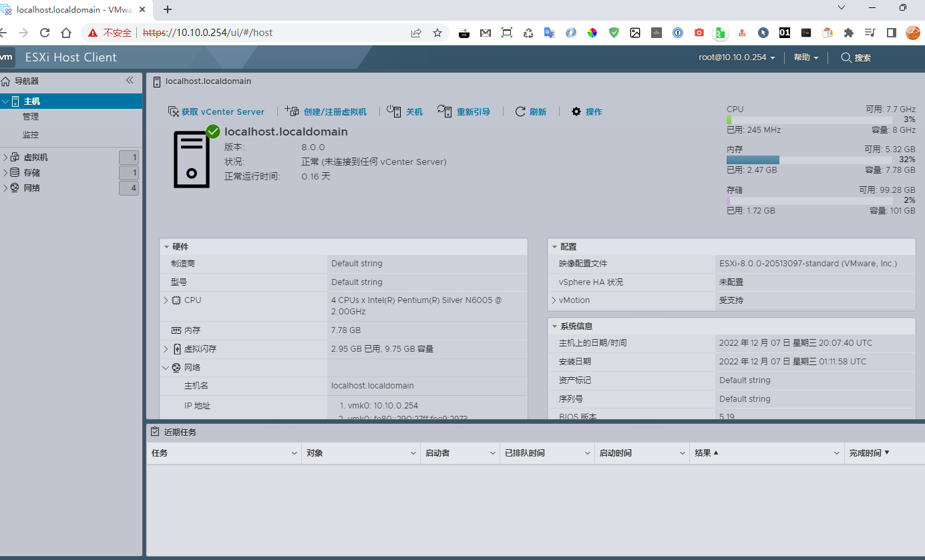Screen dimensions: 925x560
Task: Open the 帮助 (Help) menu
Action: [x=805, y=57]
